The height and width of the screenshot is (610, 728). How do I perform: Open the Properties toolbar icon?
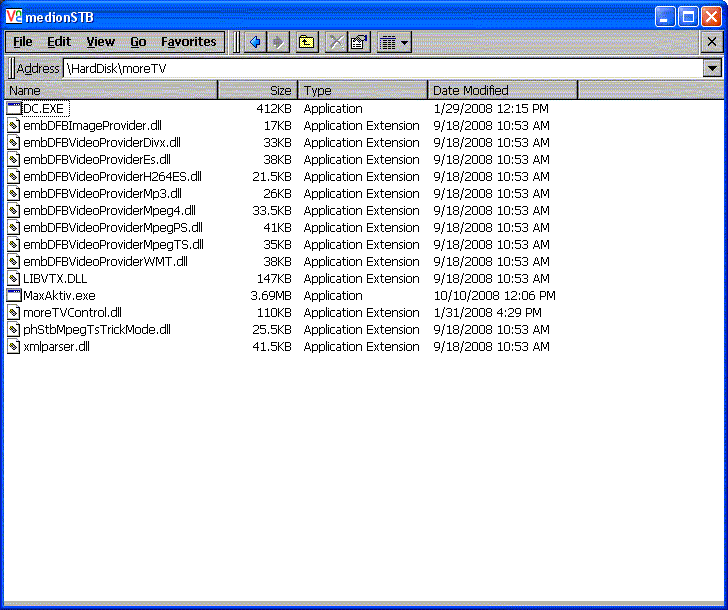[x=359, y=42]
